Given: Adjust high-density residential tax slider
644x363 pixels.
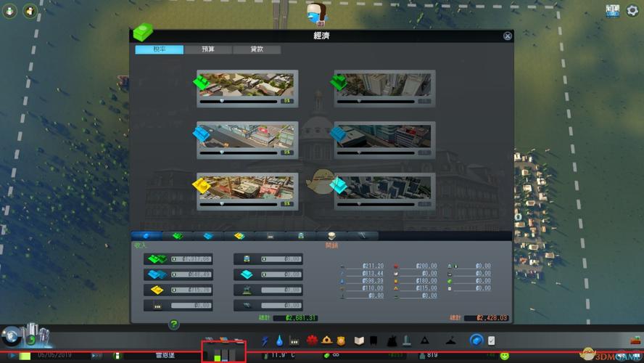Looking at the screenshot, I should pos(376,101).
